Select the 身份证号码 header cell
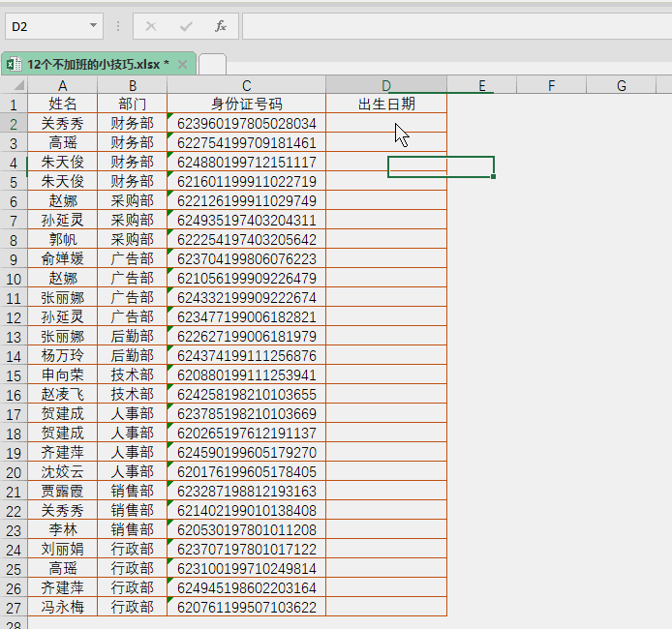 [x=247, y=104]
